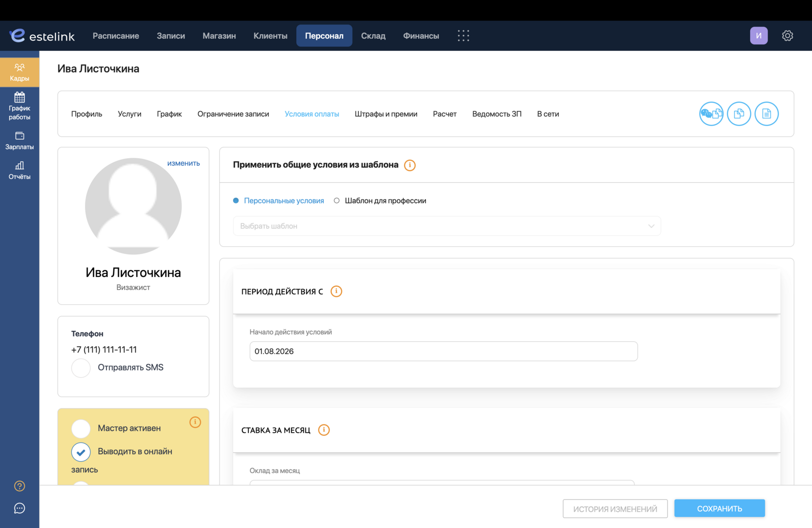Open the Отчёты sidebar section

point(19,171)
